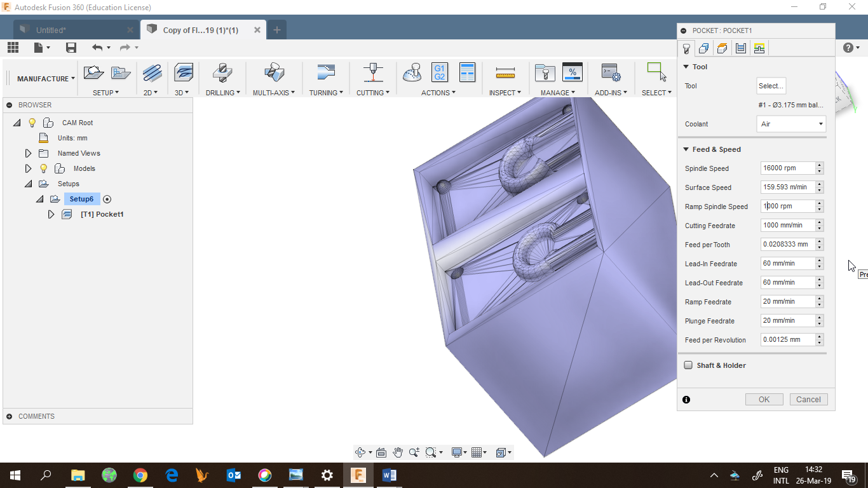Click the Select tool icon
Image resolution: width=868 pixels, height=488 pixels.
[x=656, y=71]
